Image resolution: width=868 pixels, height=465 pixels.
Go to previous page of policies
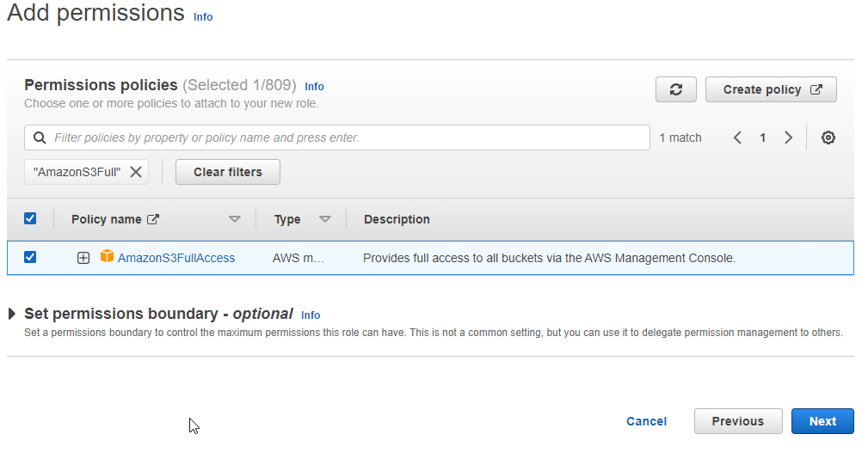coord(737,138)
